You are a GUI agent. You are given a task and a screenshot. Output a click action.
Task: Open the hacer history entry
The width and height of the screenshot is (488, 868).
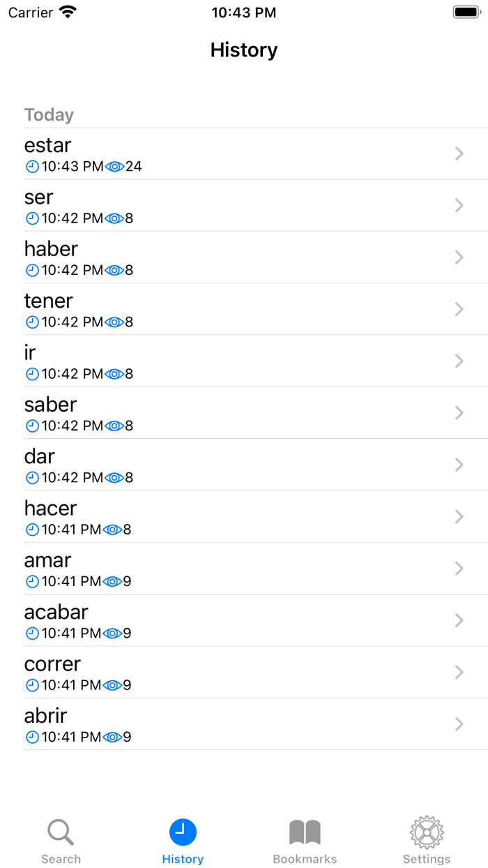[244, 516]
